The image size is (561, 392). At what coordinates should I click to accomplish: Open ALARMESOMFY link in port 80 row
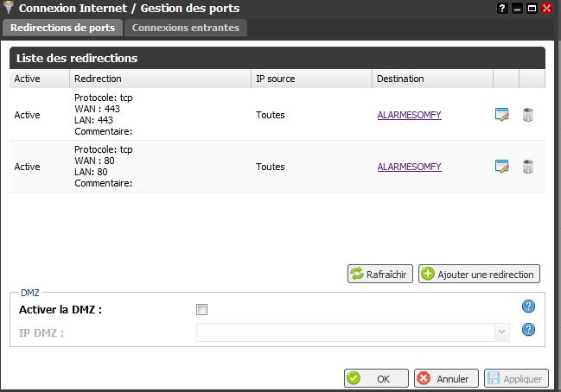409,167
